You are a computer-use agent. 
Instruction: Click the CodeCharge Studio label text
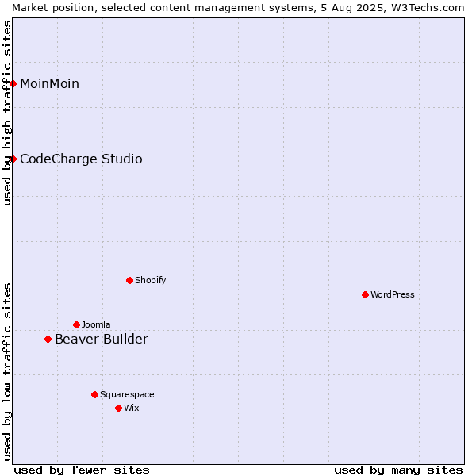tap(81, 159)
